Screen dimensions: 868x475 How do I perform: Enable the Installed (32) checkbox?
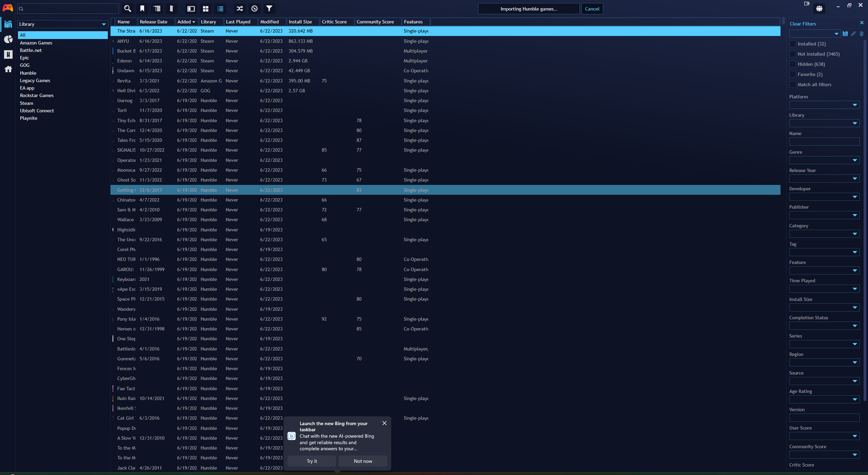[x=793, y=44]
